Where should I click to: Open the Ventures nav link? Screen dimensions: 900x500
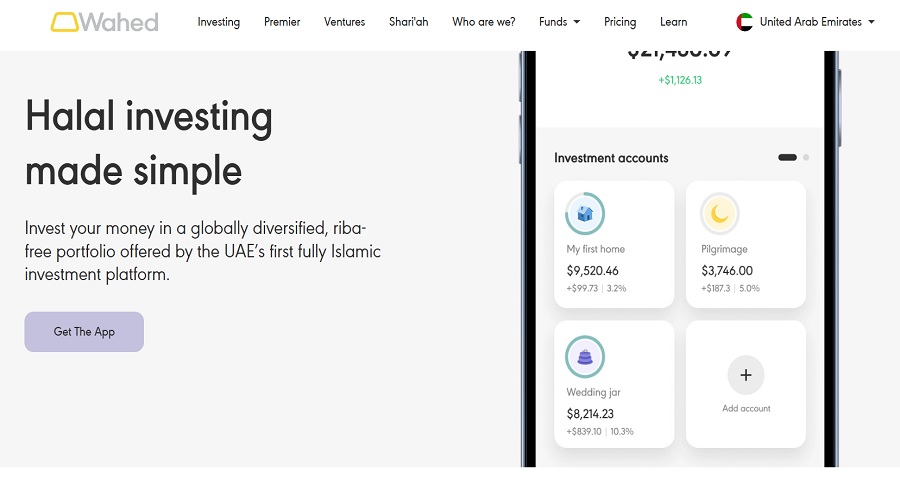344,22
